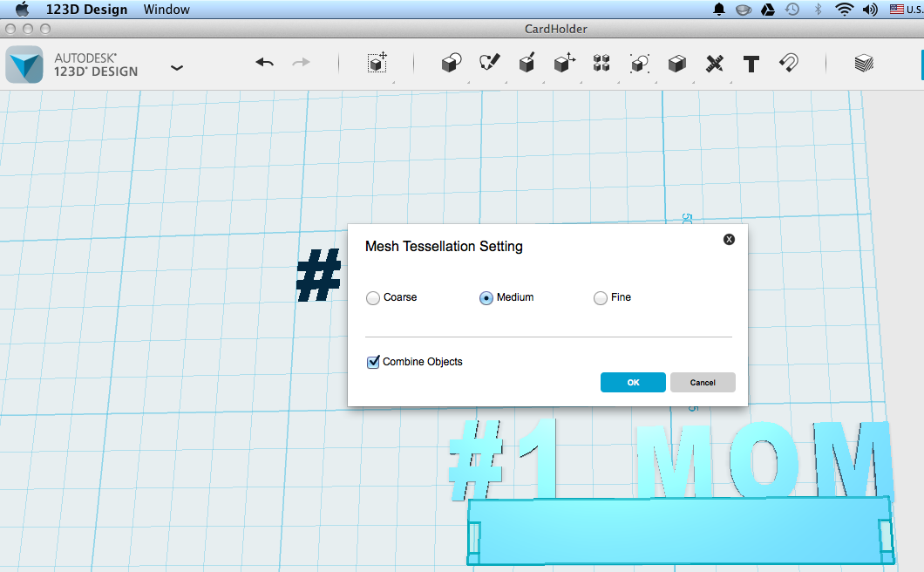Image resolution: width=924 pixels, height=572 pixels.
Task: Select the Coarse tessellation radio button
Action: (x=372, y=298)
